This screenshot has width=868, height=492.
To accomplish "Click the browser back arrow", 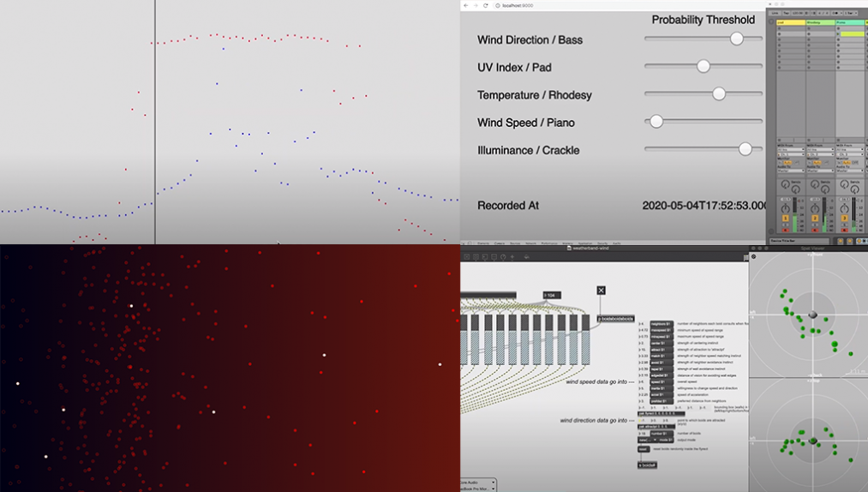I will [x=466, y=5].
